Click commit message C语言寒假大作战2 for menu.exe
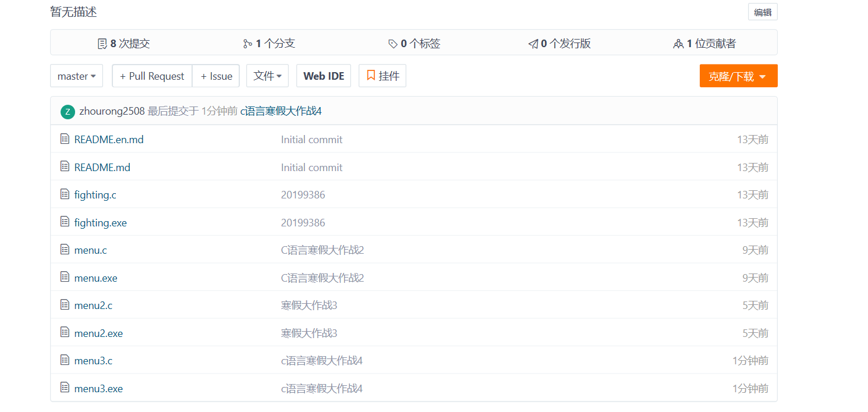The width and height of the screenshot is (868, 412). tap(323, 278)
